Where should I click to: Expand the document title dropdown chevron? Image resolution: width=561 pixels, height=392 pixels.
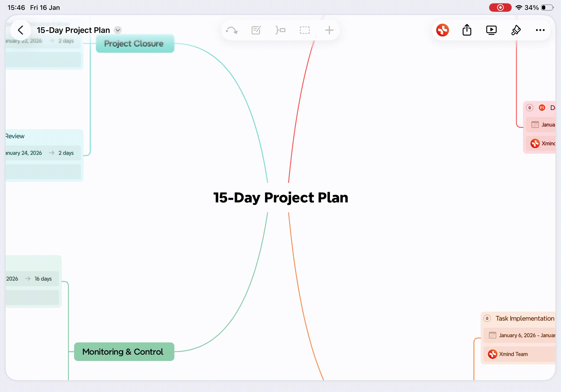[118, 30]
